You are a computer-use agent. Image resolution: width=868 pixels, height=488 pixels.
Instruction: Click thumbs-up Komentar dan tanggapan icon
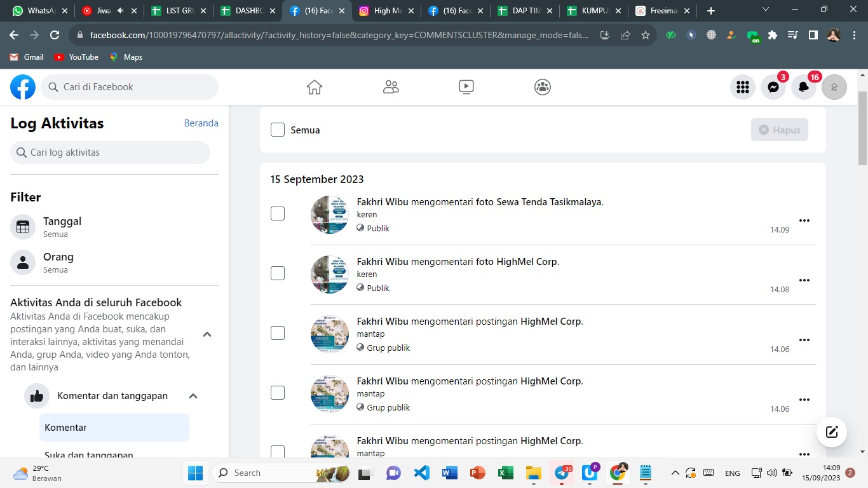[x=37, y=396]
